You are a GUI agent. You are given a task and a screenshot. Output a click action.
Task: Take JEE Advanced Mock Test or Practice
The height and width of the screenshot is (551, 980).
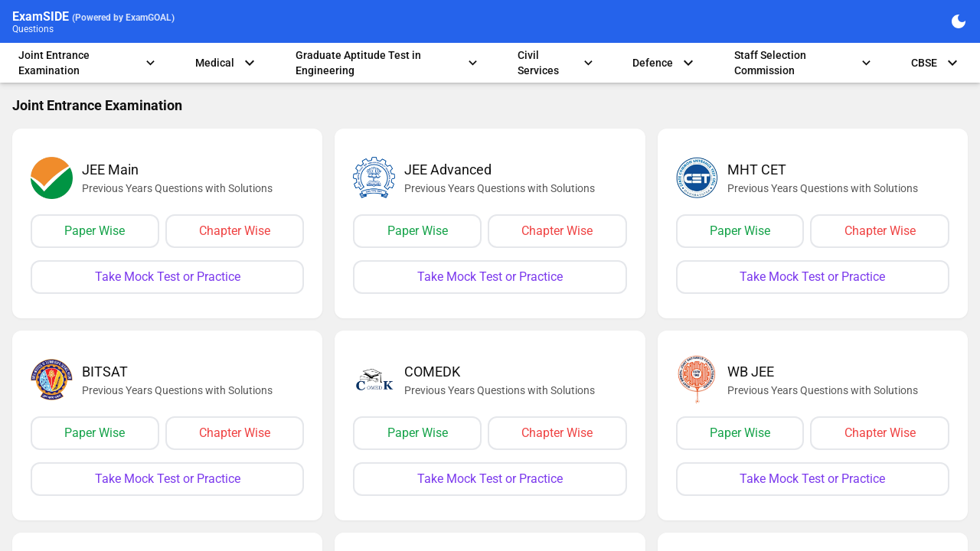click(x=490, y=277)
